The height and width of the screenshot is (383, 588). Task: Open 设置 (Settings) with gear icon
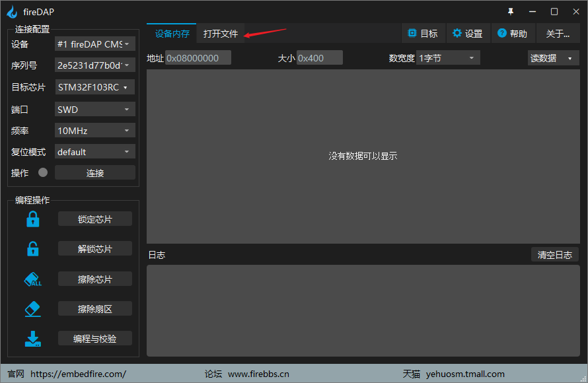pyautogui.click(x=468, y=34)
